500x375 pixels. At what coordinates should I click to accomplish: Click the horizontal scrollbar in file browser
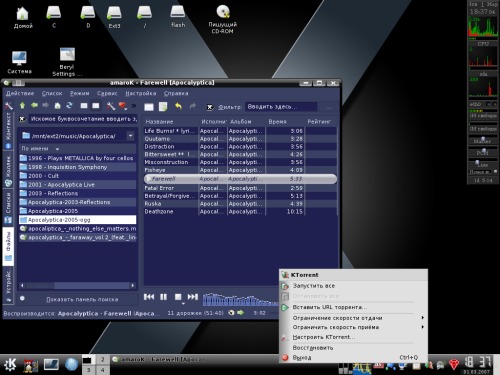click(x=77, y=286)
